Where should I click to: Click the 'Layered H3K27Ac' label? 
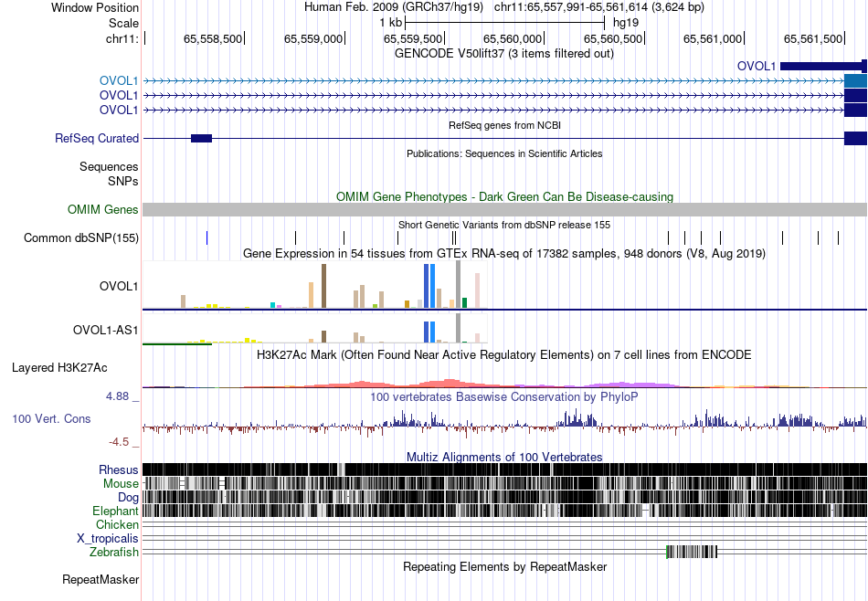tap(59, 368)
